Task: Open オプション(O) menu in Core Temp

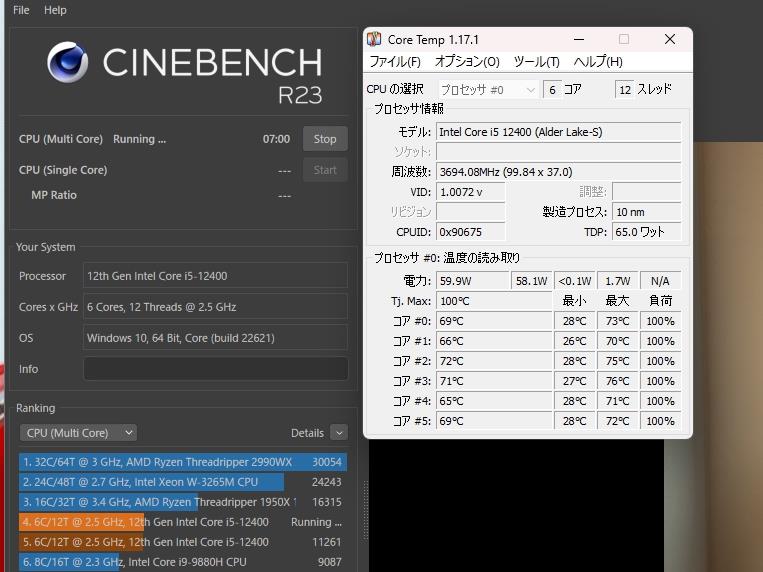Action: [467, 62]
